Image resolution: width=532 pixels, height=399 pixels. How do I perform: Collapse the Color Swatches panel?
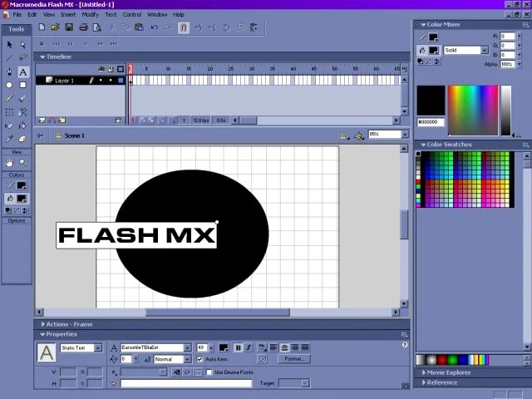point(423,145)
